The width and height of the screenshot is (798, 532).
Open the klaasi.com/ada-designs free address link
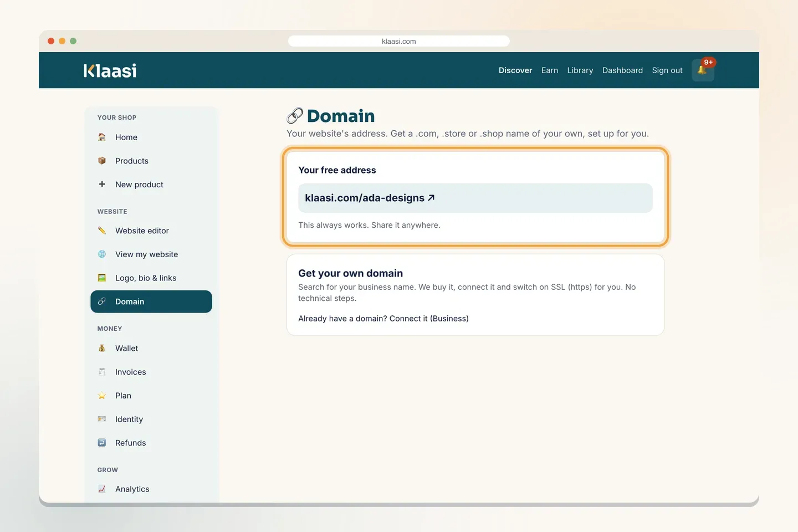click(x=370, y=198)
